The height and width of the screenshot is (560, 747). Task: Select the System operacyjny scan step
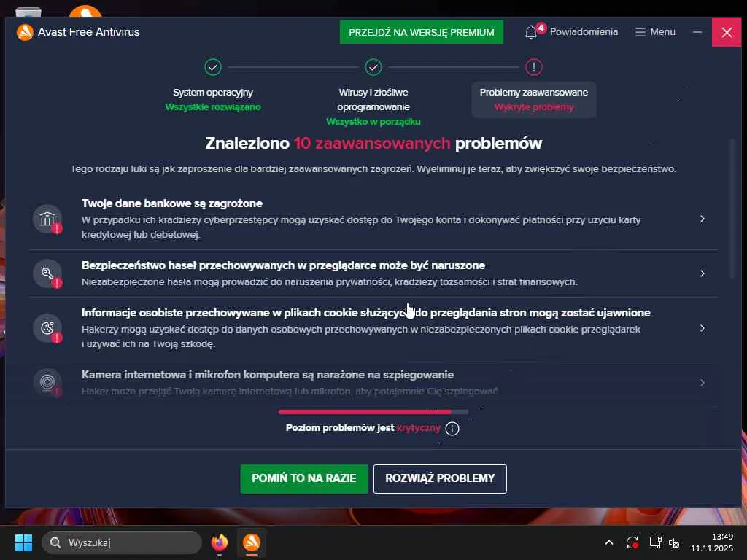pyautogui.click(x=213, y=91)
